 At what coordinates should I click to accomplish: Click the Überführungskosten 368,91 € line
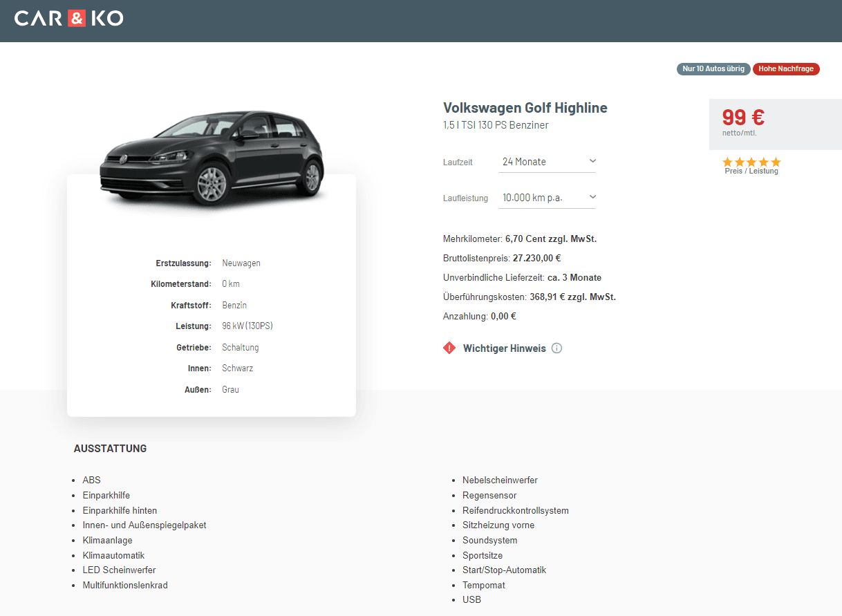pos(530,297)
